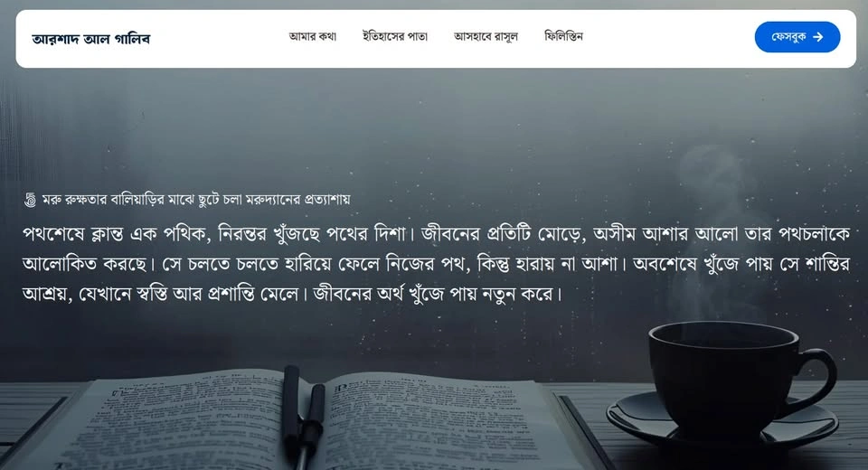The height and width of the screenshot is (470, 868).
Task: Click the line starting আলোকিত করছে
Action: (x=436, y=264)
